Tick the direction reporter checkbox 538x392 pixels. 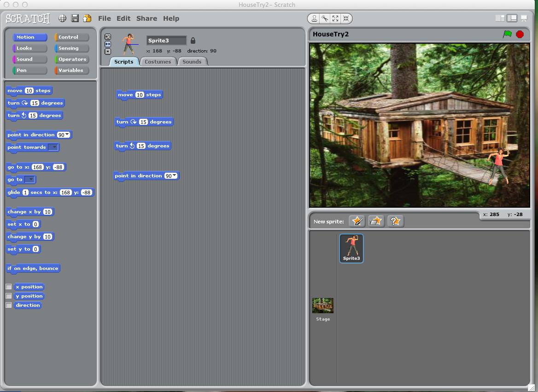click(x=9, y=305)
